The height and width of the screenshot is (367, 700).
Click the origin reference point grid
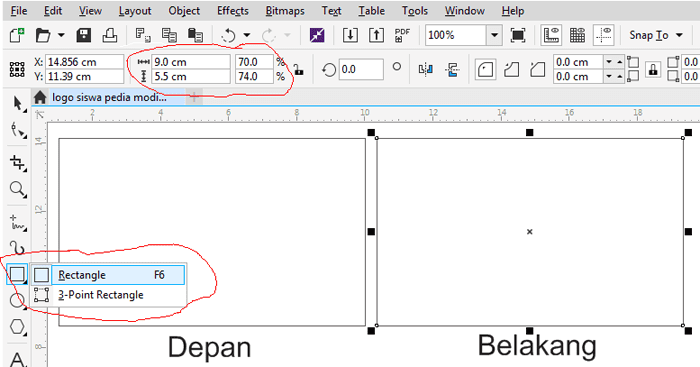point(17,70)
